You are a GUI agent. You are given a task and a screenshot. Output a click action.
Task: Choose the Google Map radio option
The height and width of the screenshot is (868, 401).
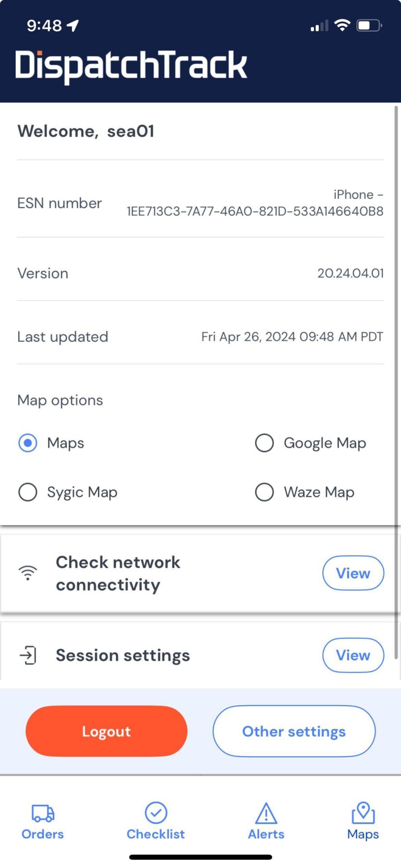[x=264, y=443]
